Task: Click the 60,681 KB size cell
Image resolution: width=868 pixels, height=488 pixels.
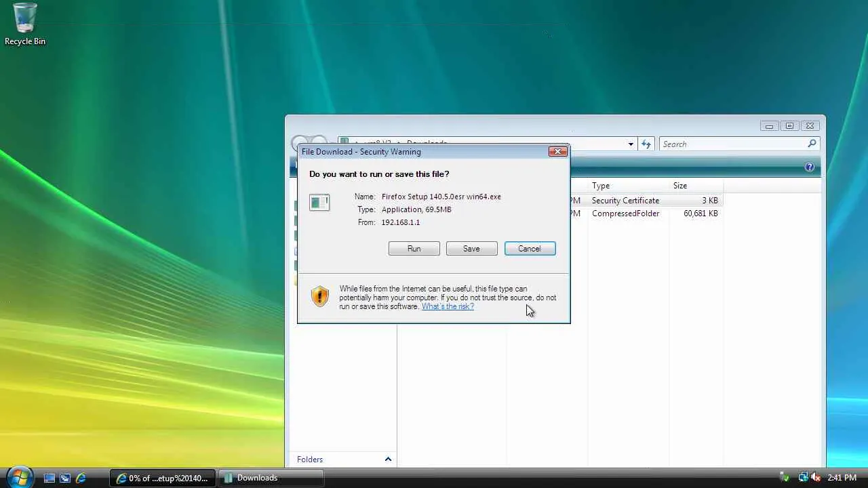Action: [x=701, y=213]
